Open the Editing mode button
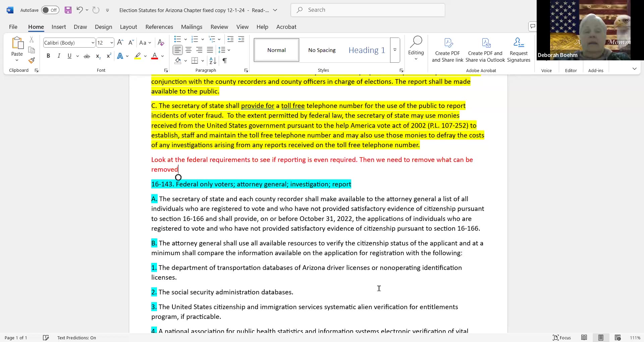Image resolution: width=644 pixels, height=342 pixels. click(x=416, y=50)
